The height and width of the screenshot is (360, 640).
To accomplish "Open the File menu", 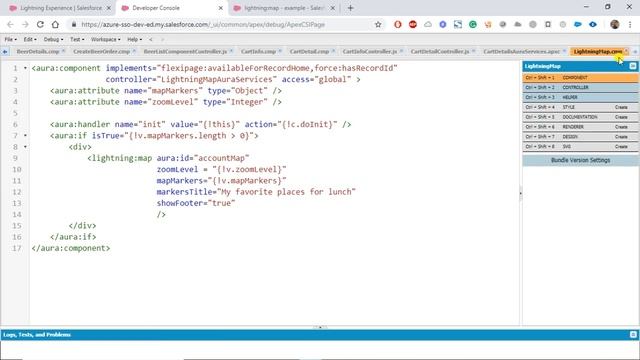I will [10, 40].
